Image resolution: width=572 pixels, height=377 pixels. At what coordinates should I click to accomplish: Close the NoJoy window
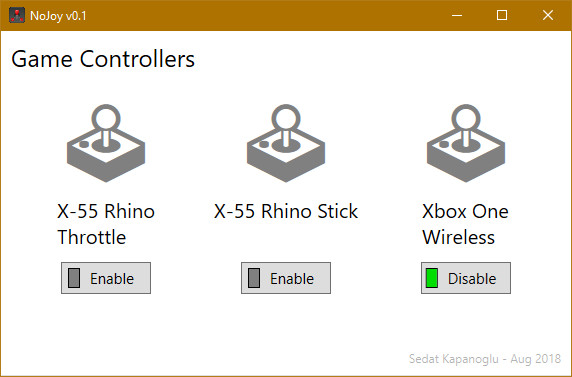[548, 15]
